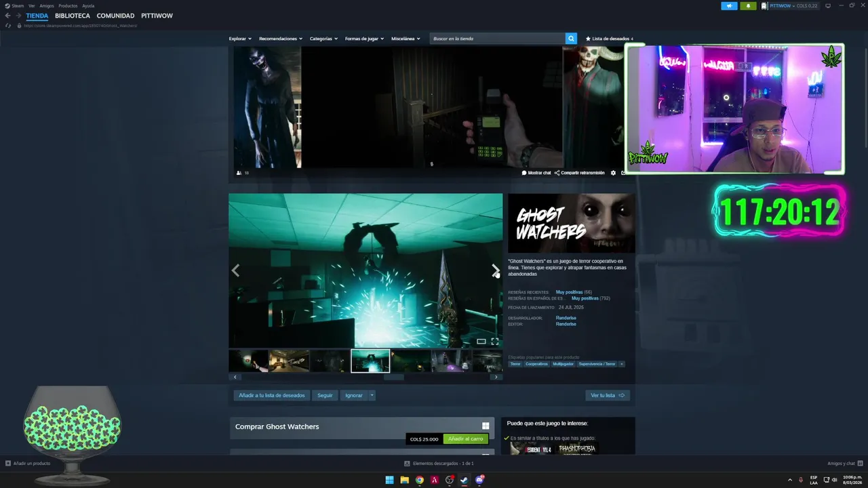Click the Cooperativos tag

[537, 364]
